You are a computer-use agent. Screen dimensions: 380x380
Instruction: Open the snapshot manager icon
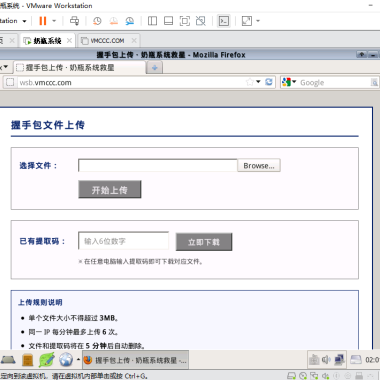pyautogui.click(x=130, y=21)
